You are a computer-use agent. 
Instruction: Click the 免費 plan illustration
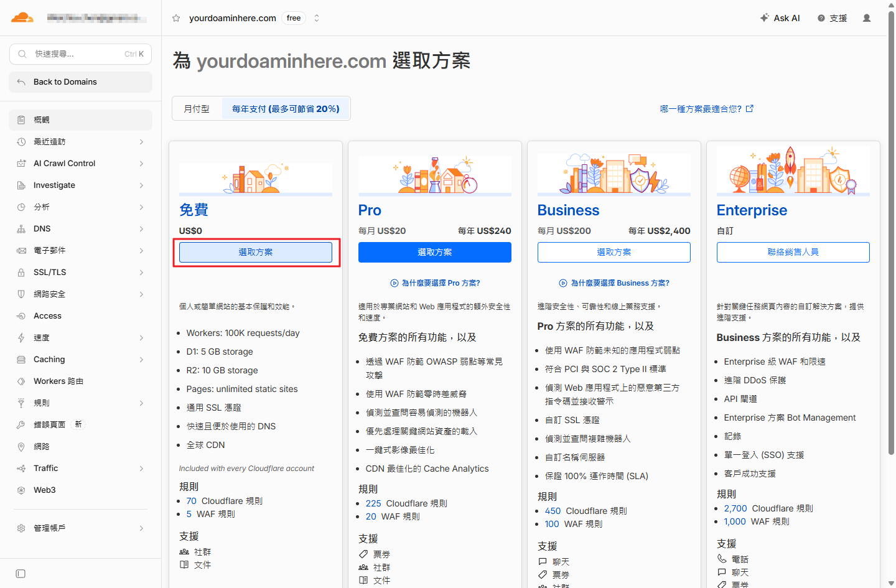click(x=256, y=179)
